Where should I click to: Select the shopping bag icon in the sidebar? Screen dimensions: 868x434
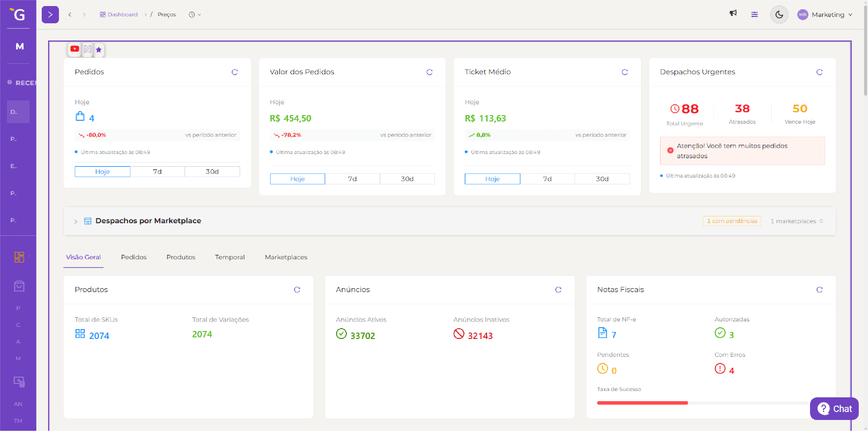[x=18, y=286]
